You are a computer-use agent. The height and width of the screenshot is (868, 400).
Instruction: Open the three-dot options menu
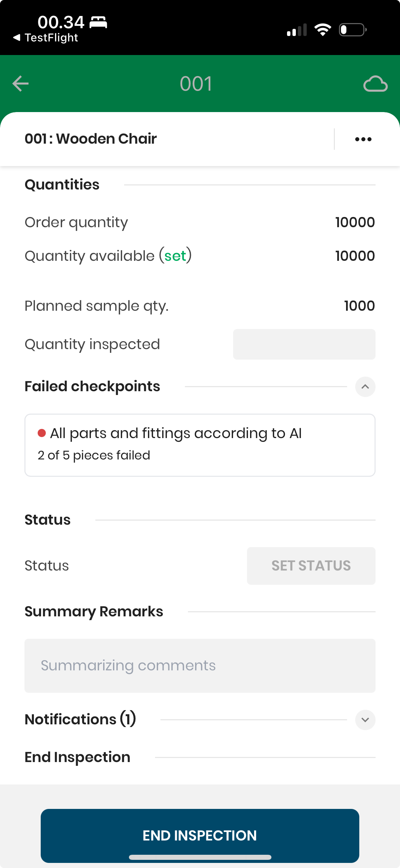(363, 139)
